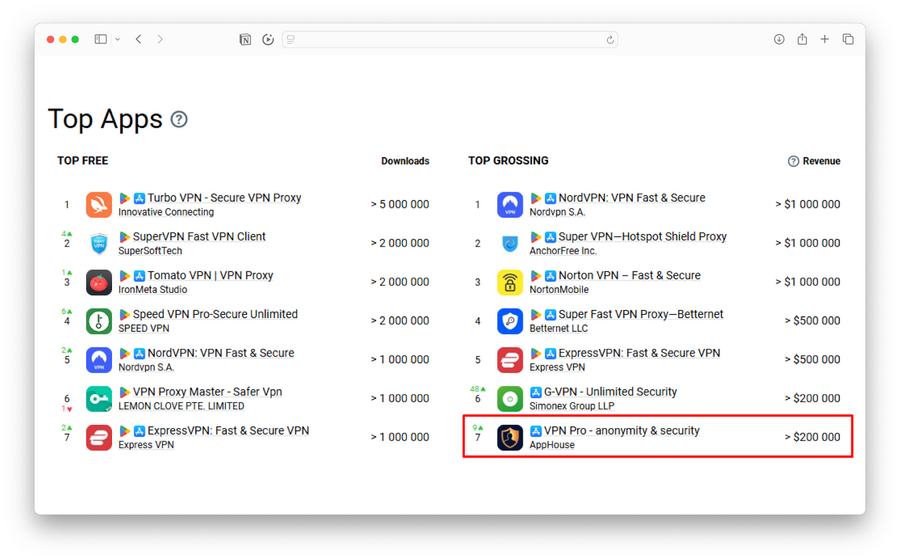
Task: Open NordVPN link in Top Grossing column
Action: coord(632,198)
